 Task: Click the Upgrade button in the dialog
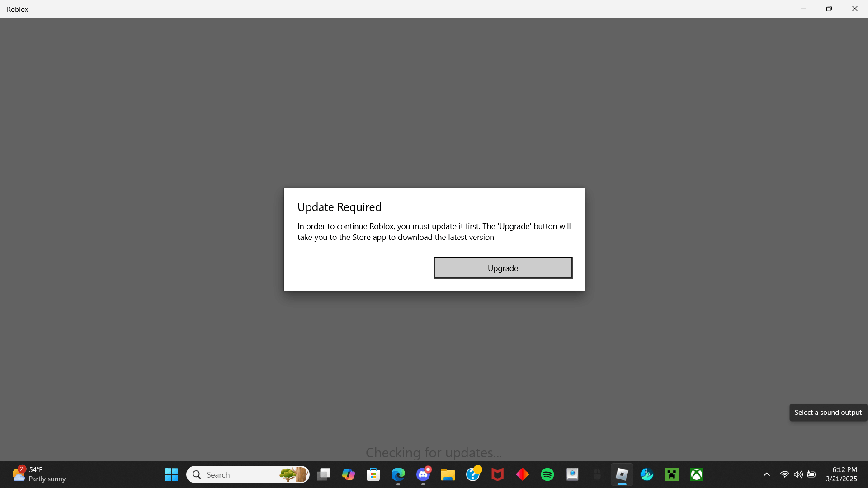tap(503, 268)
